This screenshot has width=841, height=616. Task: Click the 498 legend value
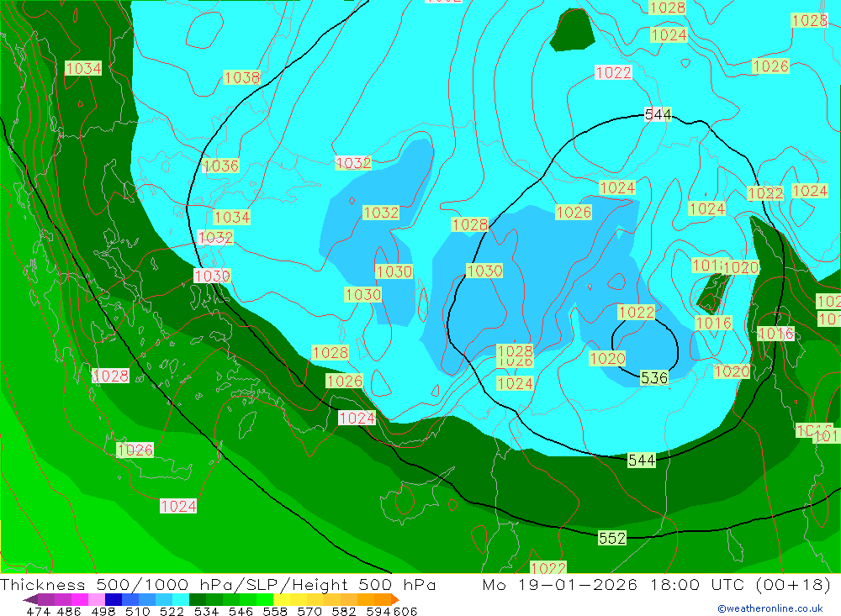click(103, 612)
